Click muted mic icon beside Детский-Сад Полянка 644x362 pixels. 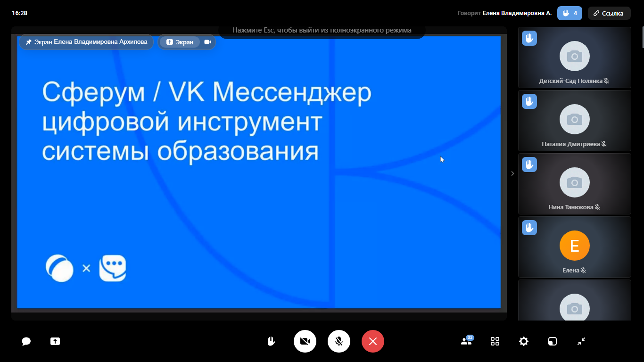tap(606, 81)
